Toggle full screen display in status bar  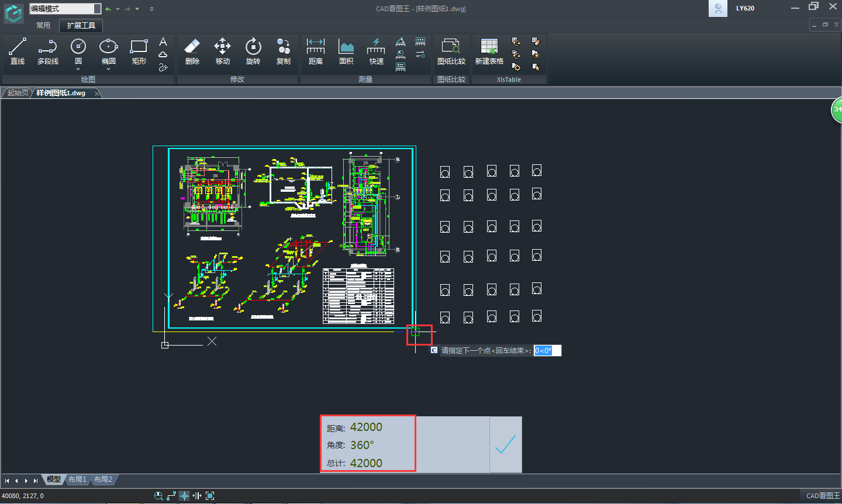pyautogui.click(x=210, y=496)
